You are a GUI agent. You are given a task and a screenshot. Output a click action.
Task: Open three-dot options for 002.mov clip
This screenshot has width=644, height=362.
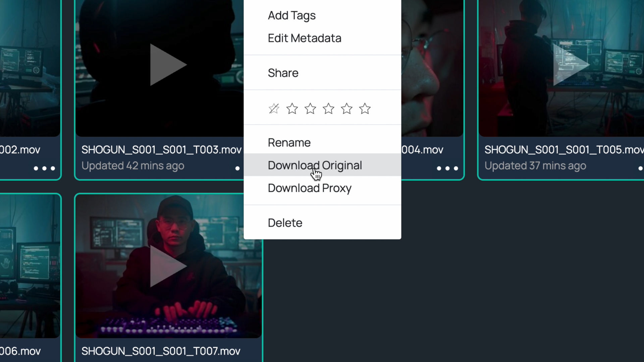pos(44,168)
